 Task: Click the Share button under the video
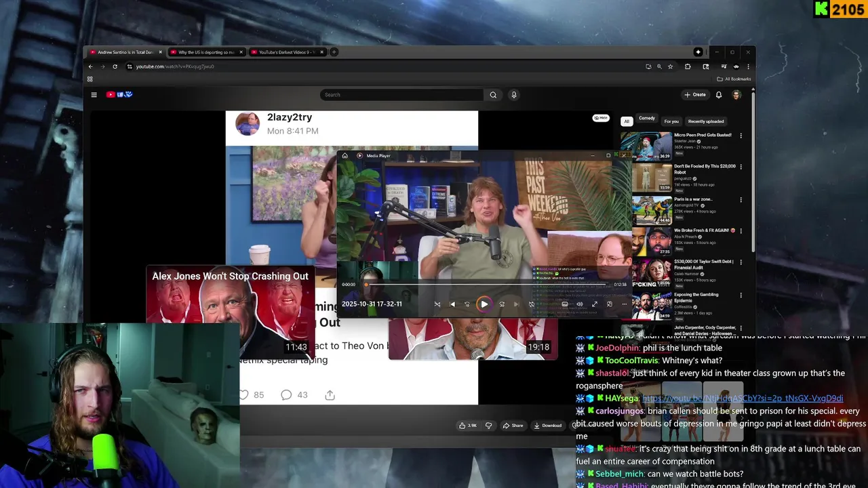[x=513, y=426]
